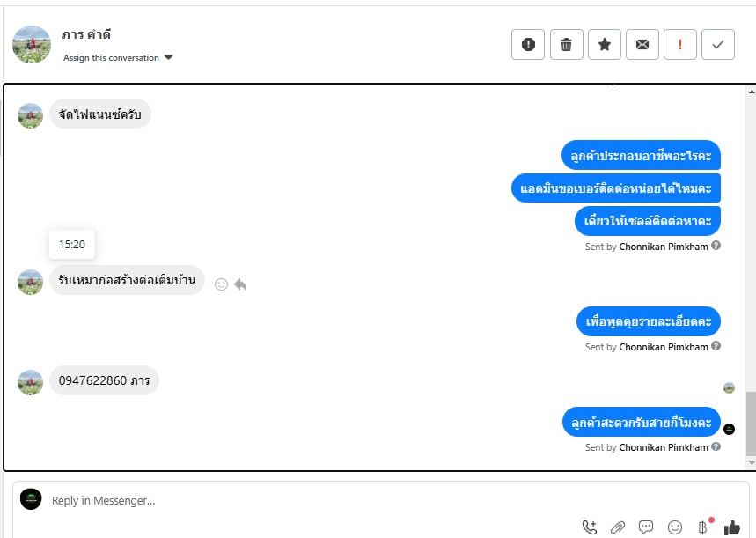Attach a file using paperclip icon

(x=618, y=527)
